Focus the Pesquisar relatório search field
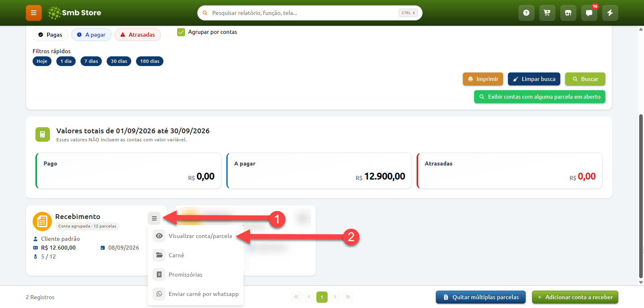The width and height of the screenshot is (644, 308). click(x=310, y=13)
